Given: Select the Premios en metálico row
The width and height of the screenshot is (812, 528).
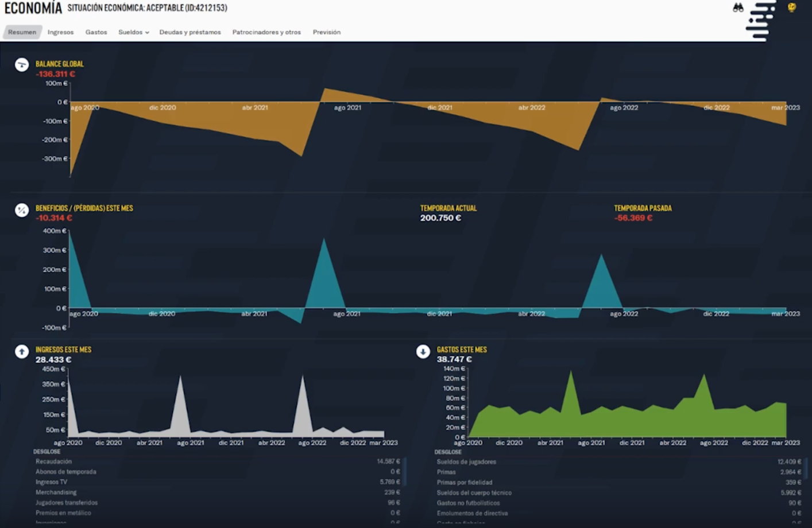Looking at the screenshot, I should click(218, 513).
